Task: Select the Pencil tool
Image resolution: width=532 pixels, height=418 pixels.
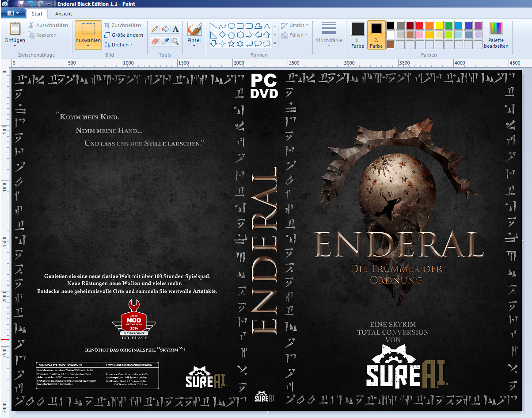Action: pos(155,29)
